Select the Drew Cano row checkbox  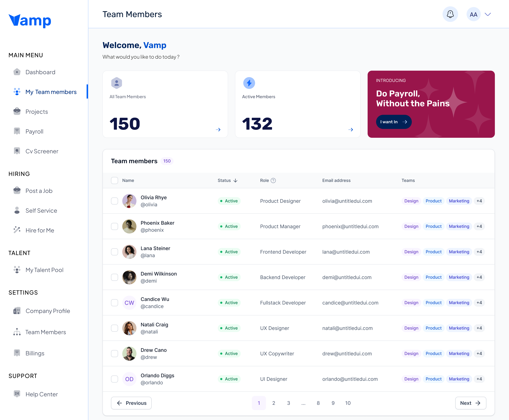click(115, 353)
